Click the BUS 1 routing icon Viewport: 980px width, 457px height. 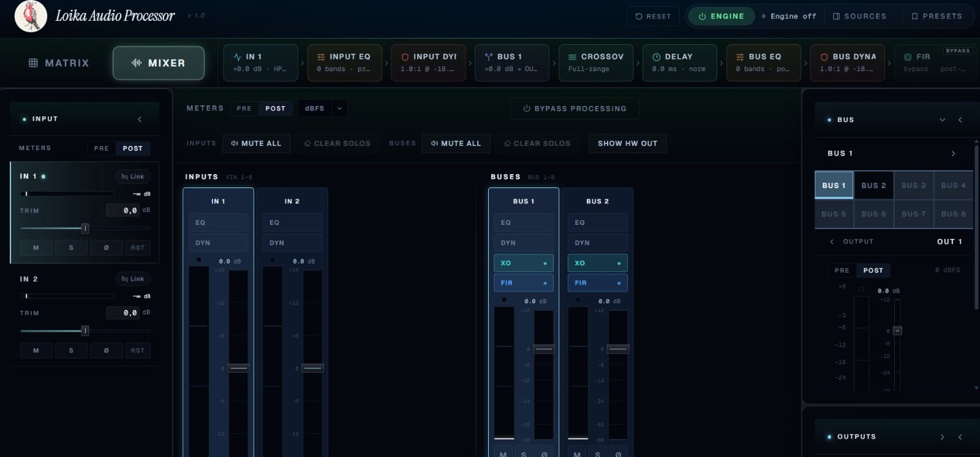pos(489,56)
